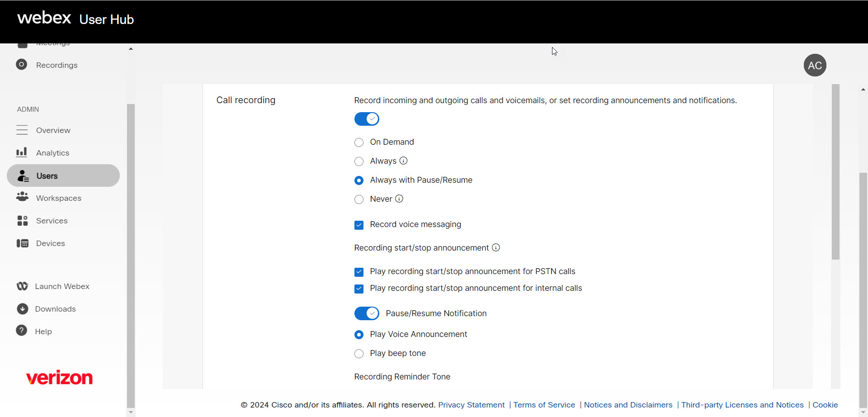Select Play Voice Announcement radio
This screenshot has height=417, width=868.
click(x=359, y=335)
